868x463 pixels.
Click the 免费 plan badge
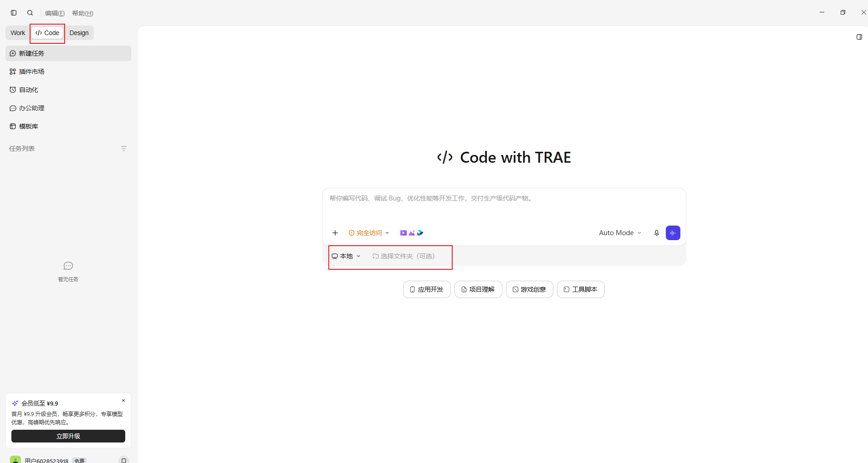click(79, 461)
